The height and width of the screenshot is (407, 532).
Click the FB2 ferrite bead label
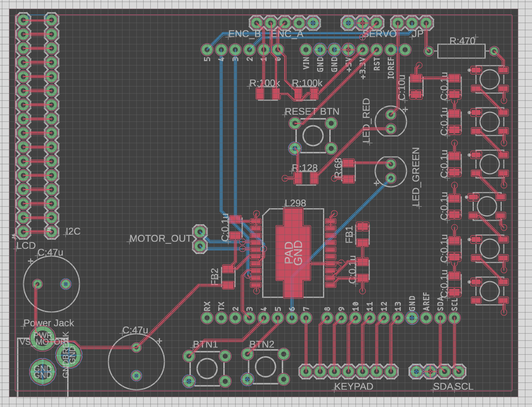click(x=215, y=276)
